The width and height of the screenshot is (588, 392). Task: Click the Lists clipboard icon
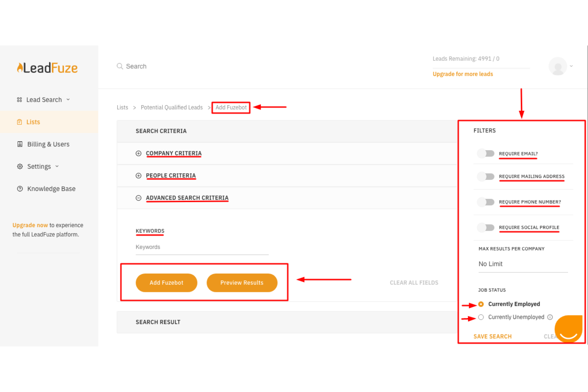pos(19,122)
